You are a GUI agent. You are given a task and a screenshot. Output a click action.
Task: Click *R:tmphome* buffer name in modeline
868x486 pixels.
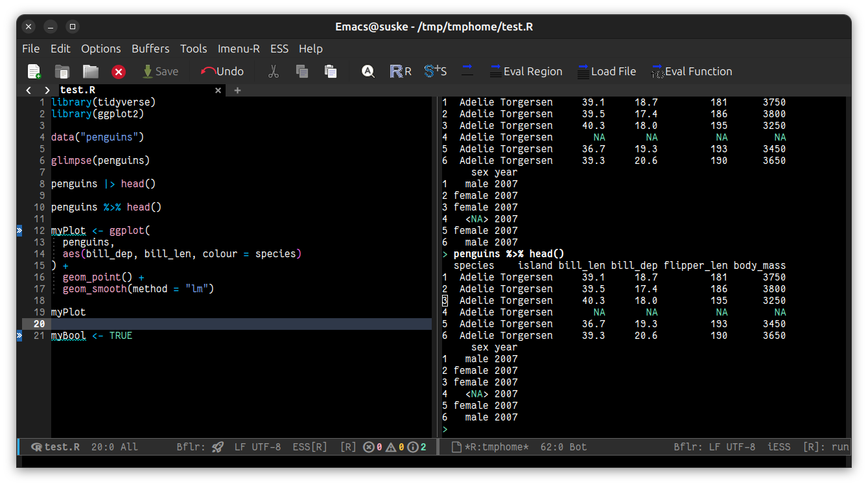pyautogui.click(x=497, y=447)
